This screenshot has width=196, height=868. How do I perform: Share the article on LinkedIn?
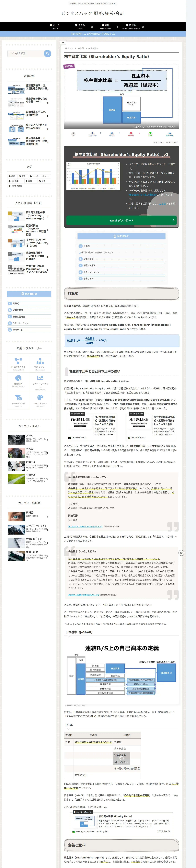tap(169, 134)
